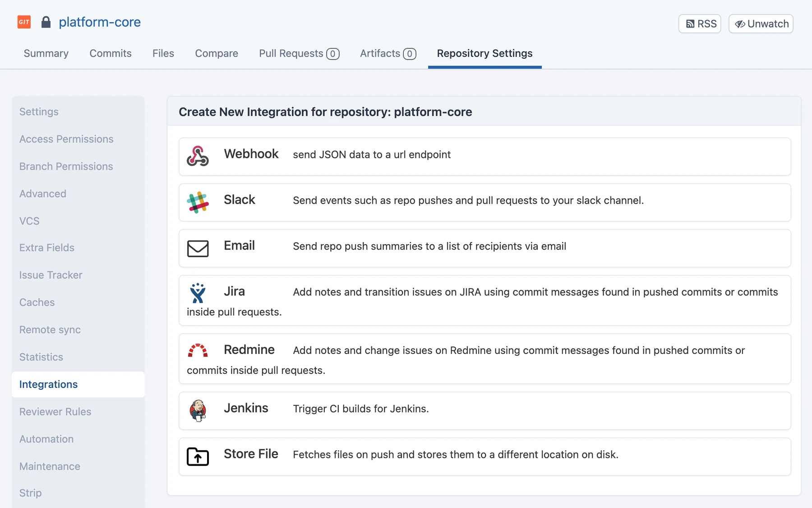Screen dimensions: 812x508
Task: Create a new Jira integration
Action: point(484,300)
